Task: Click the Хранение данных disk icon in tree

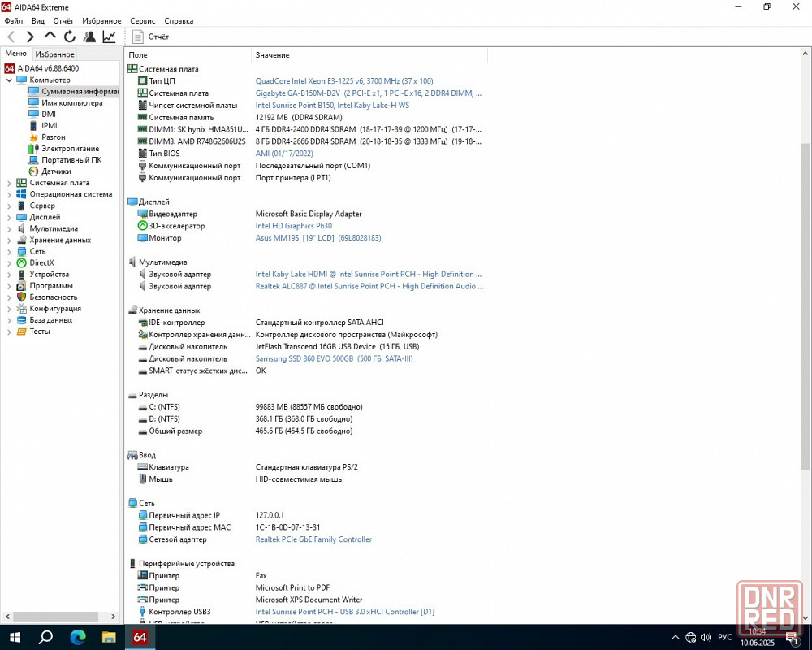Action: pos(21,240)
